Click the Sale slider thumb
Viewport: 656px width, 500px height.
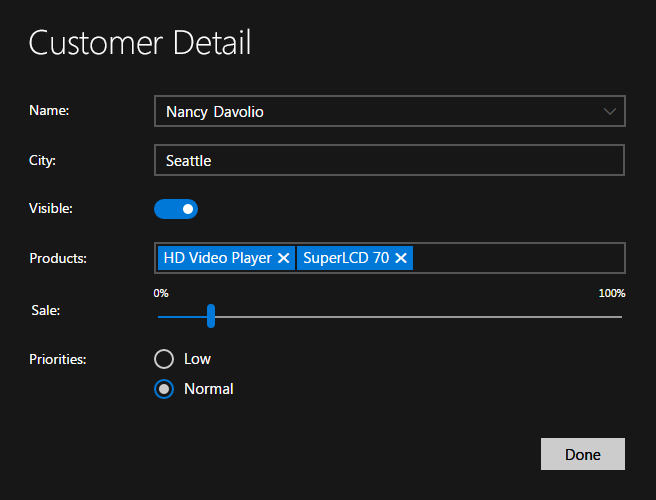point(211,316)
